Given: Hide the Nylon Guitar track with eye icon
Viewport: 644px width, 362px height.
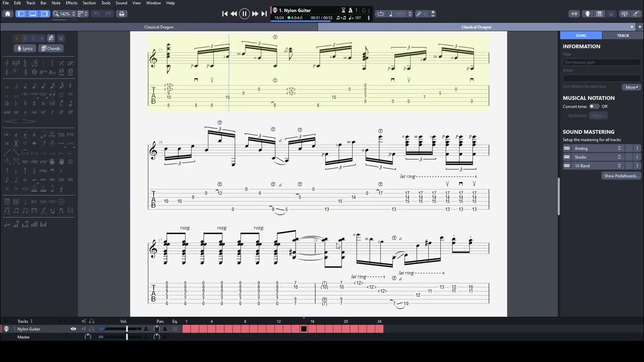Looking at the screenshot, I should [x=73, y=329].
